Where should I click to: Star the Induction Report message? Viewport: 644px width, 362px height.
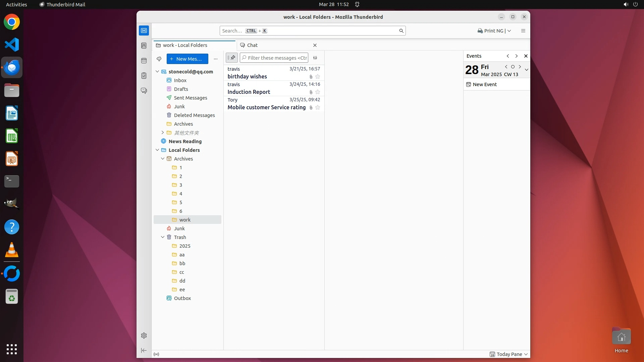click(318, 92)
